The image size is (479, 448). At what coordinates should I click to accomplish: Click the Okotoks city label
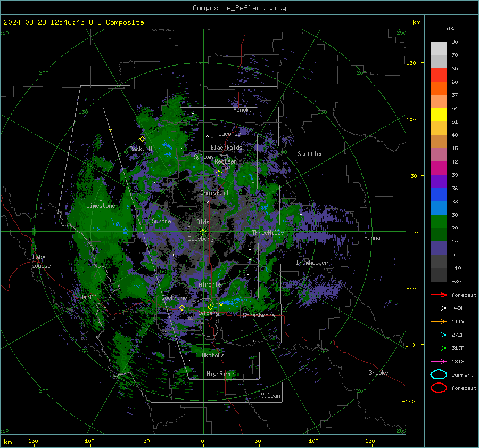pyautogui.click(x=213, y=355)
